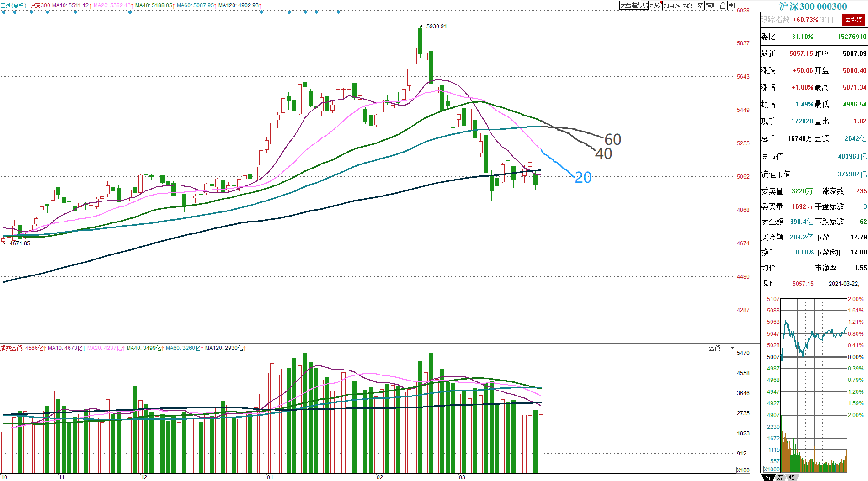Switch to the 焰 flame tab
This screenshot has height=481, width=868.
pyautogui.click(x=791, y=477)
